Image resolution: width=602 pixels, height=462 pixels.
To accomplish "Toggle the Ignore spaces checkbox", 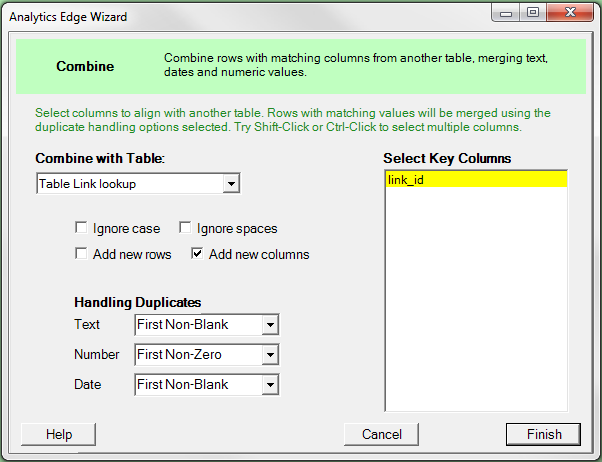I will click(x=185, y=229).
